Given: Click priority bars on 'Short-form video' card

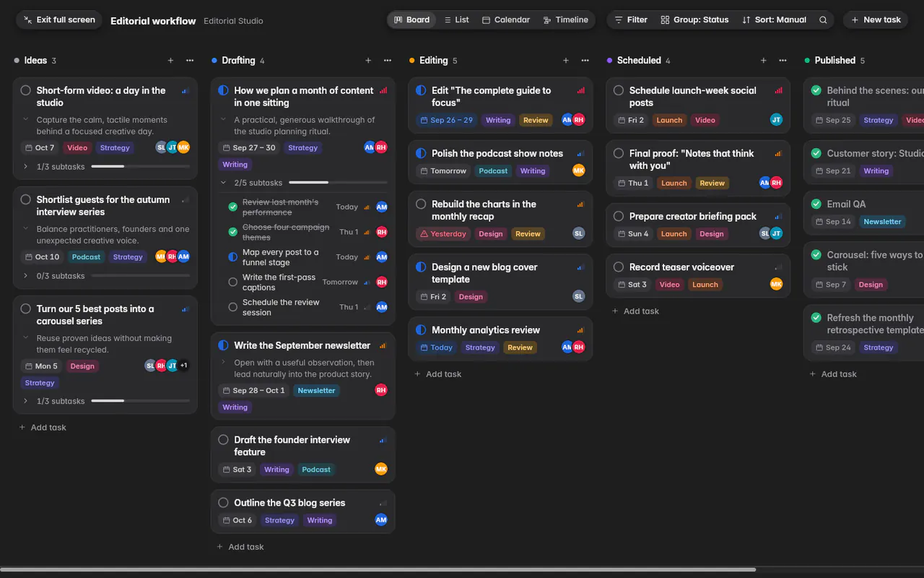Looking at the screenshot, I should [x=186, y=91].
